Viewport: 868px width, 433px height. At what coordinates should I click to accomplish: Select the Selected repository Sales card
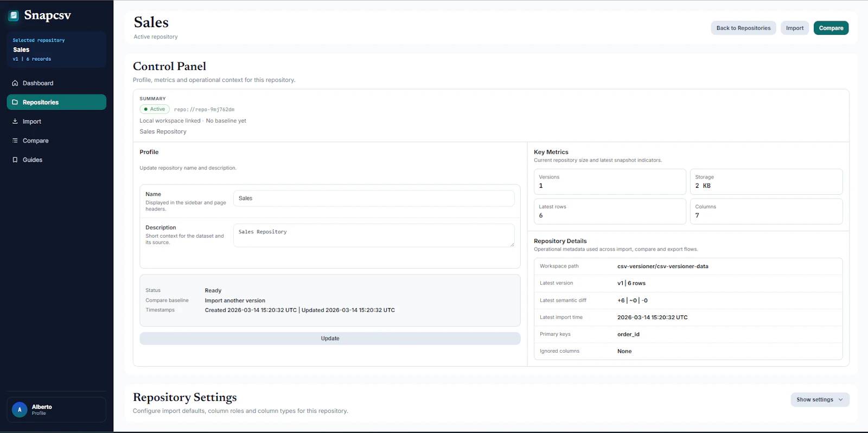coord(56,49)
